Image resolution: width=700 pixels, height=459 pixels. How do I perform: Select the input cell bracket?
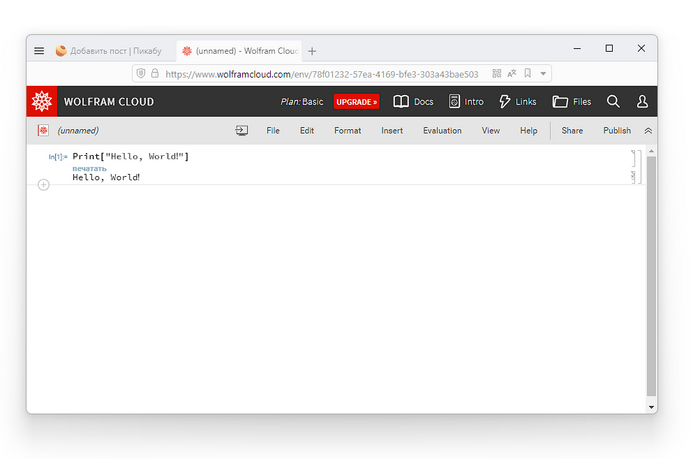633,159
